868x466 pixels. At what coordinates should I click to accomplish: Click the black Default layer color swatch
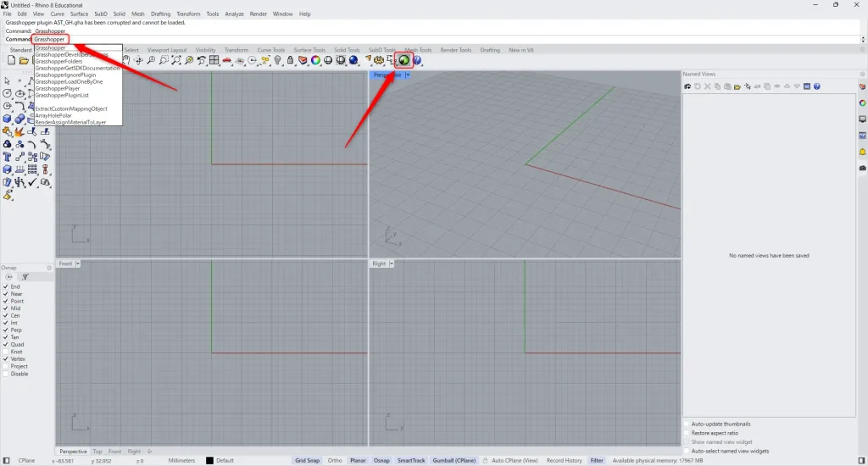click(209, 460)
